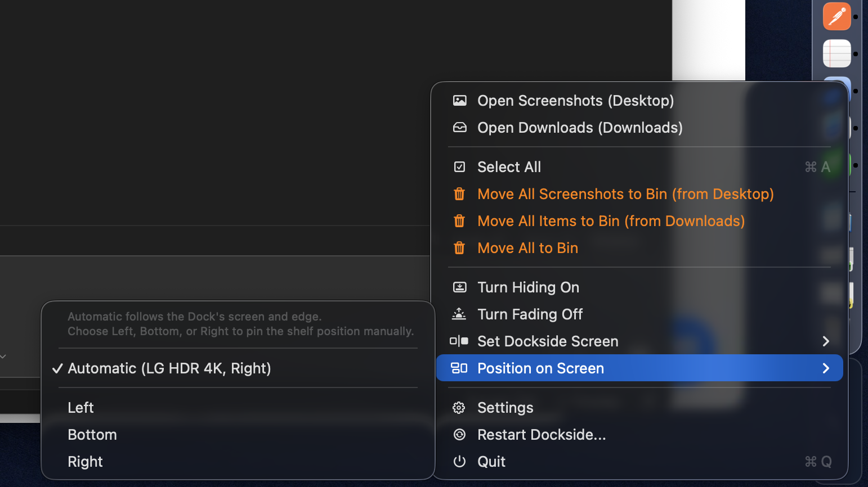Open Settings from the menu
This screenshot has height=487, width=868.
click(505, 407)
